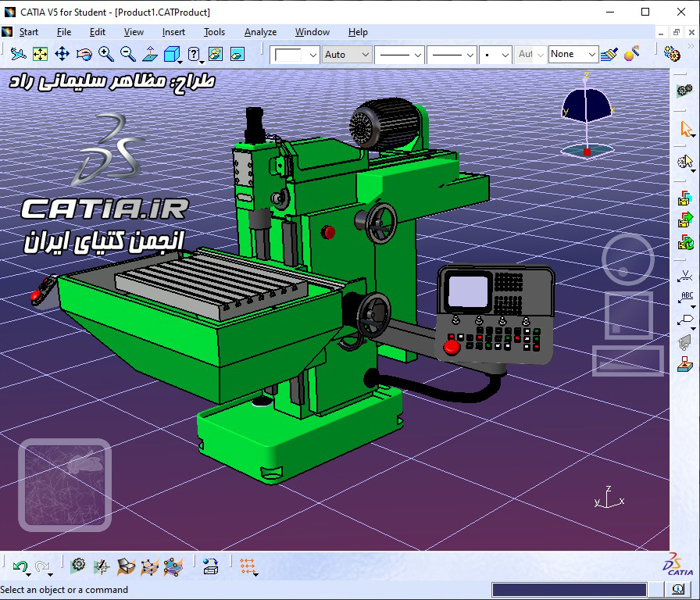Open the Isometric View cube icon
This screenshot has width=700, height=600.
pyautogui.click(x=171, y=55)
